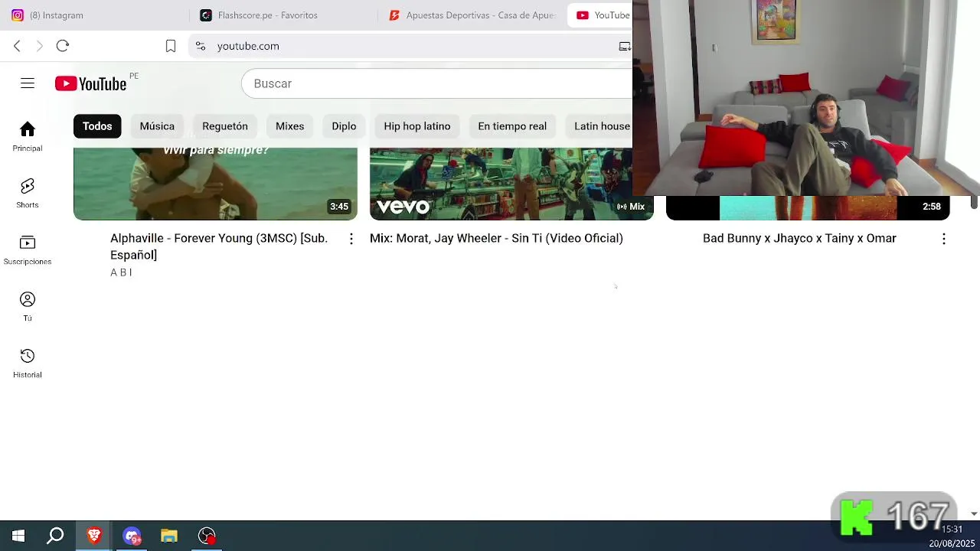Go to Principal home sidebar icon
The image size is (980, 551).
pos(28,136)
